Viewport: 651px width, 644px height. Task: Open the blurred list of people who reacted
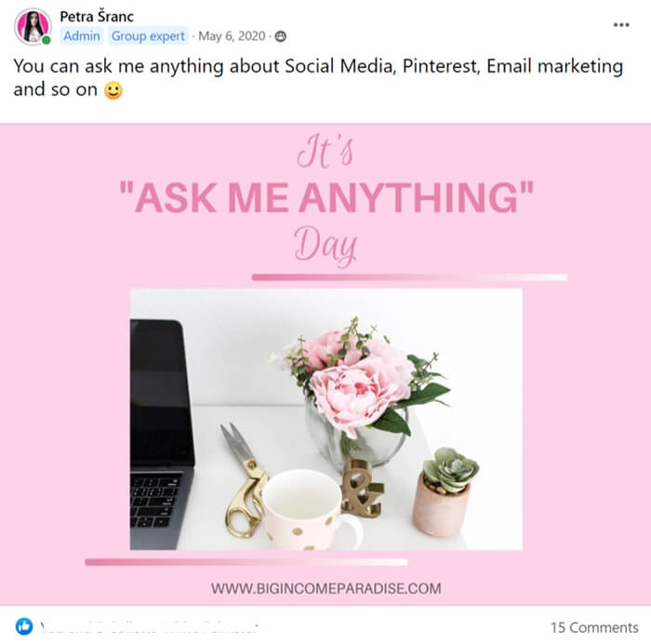[149, 626]
